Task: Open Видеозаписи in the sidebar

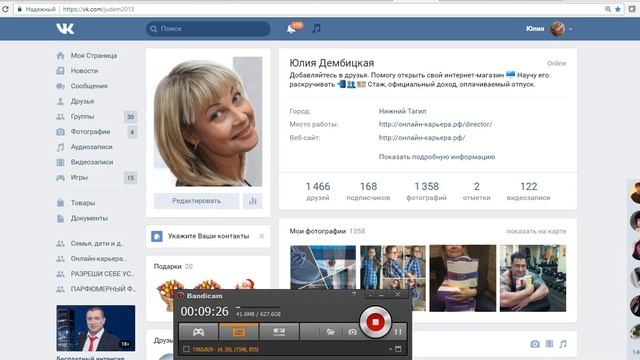Action: point(92,162)
